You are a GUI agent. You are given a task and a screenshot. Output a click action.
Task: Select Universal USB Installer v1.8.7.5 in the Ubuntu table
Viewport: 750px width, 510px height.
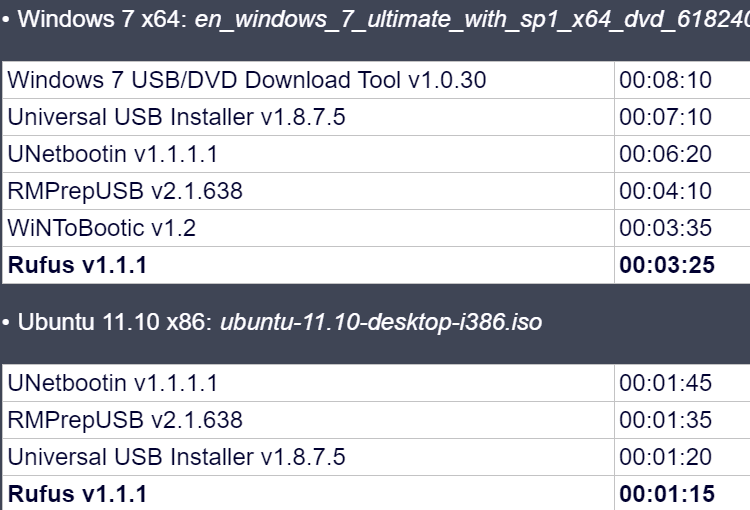[176, 457]
